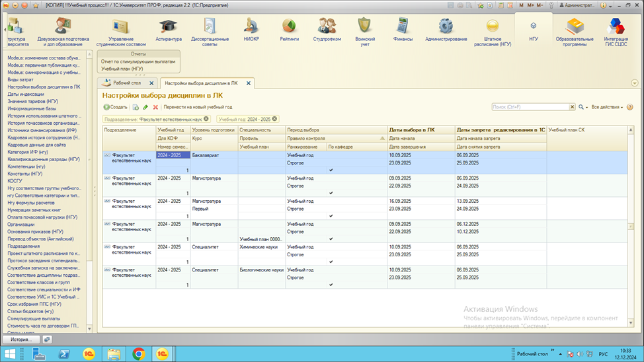Image resolution: width=644 pixels, height=362 pixels.
Task: Click the yellow info icon in title bar
Action: 603,5
